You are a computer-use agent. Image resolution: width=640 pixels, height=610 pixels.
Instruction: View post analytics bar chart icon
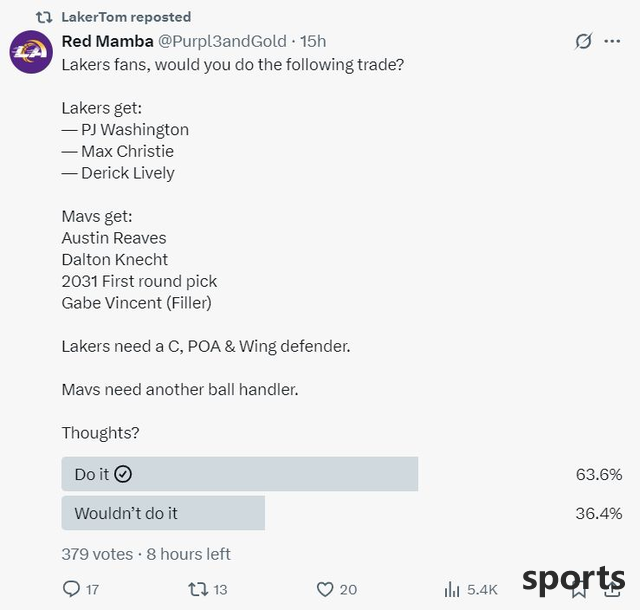(x=452, y=589)
